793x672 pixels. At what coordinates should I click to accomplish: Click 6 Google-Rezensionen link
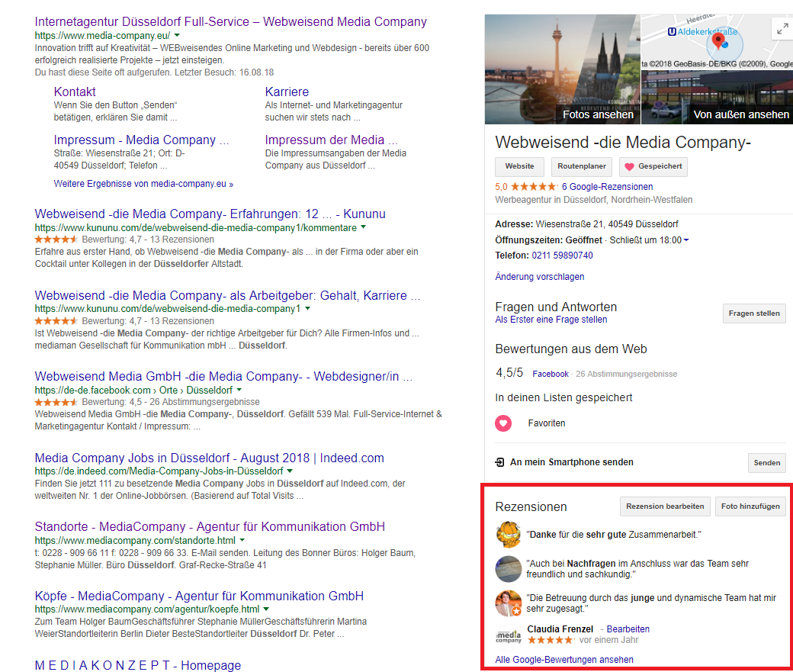607,187
